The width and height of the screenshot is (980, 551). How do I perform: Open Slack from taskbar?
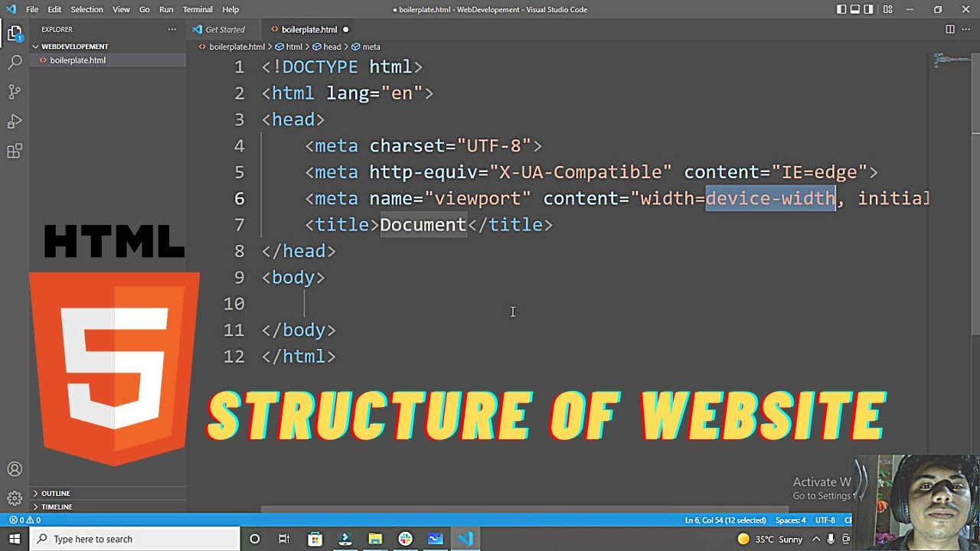click(x=405, y=539)
